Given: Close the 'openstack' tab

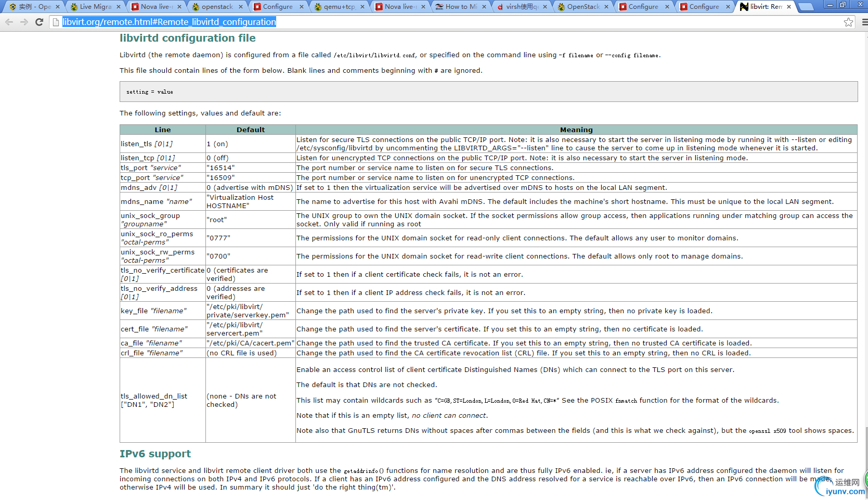Looking at the screenshot, I should tap(241, 7).
